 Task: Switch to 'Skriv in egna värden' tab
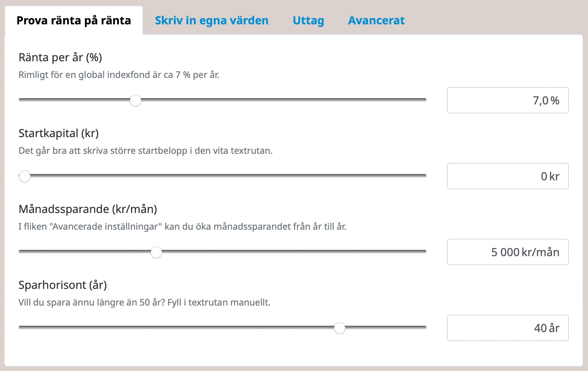click(x=211, y=21)
